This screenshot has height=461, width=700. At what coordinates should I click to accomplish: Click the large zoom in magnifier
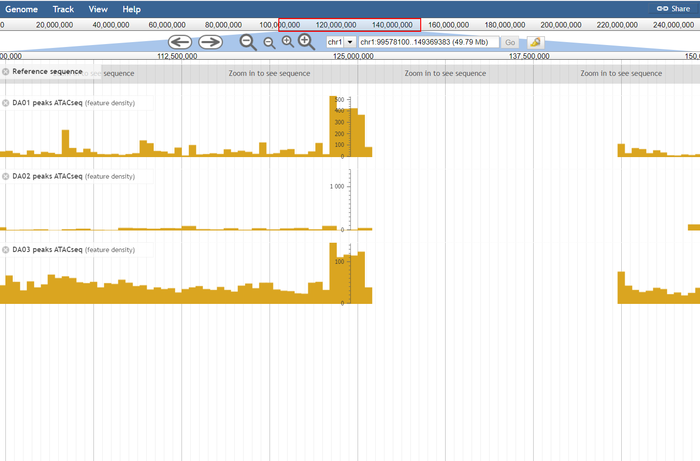307,42
